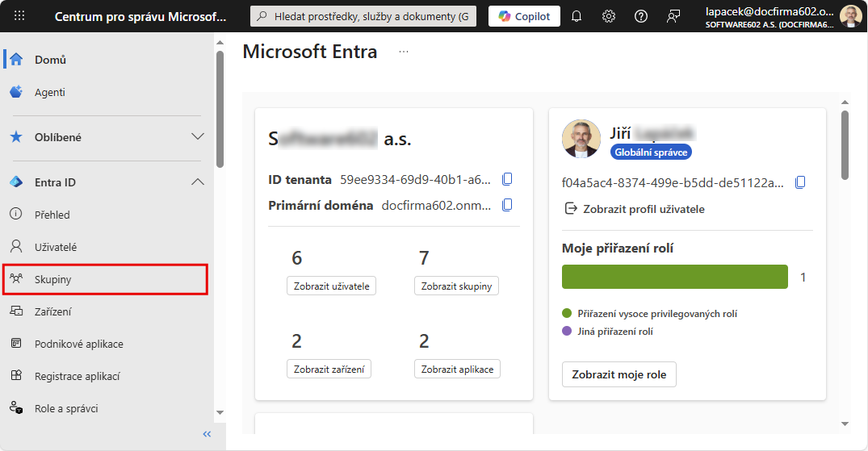Image resolution: width=868 pixels, height=451 pixels.
Task: Collapse the sidebar with double chevron
Action: pyautogui.click(x=207, y=434)
